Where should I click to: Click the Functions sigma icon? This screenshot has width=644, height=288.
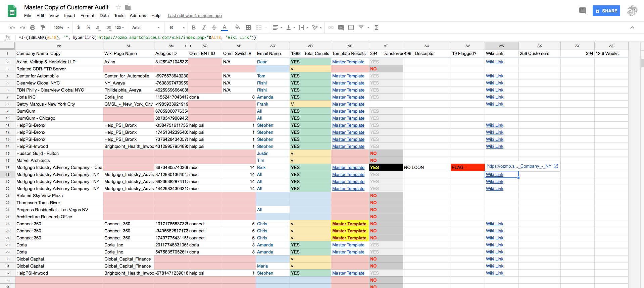[x=377, y=27]
